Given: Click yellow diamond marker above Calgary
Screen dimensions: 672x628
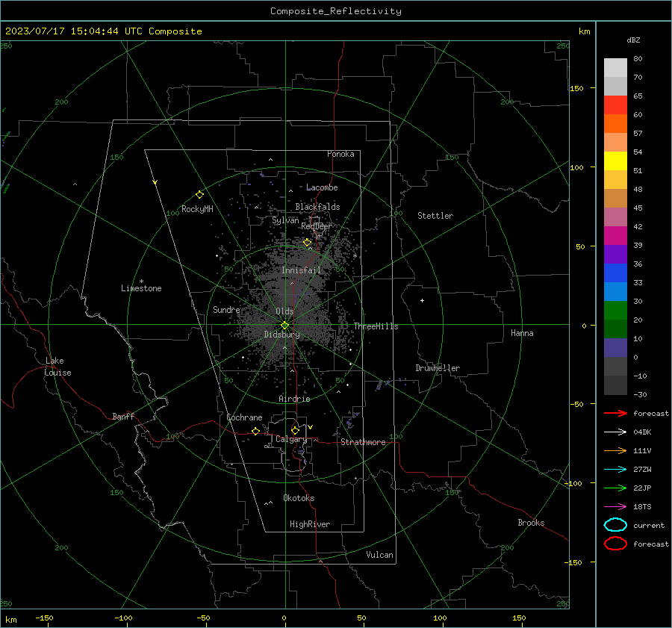Looking at the screenshot, I should pos(295,430).
